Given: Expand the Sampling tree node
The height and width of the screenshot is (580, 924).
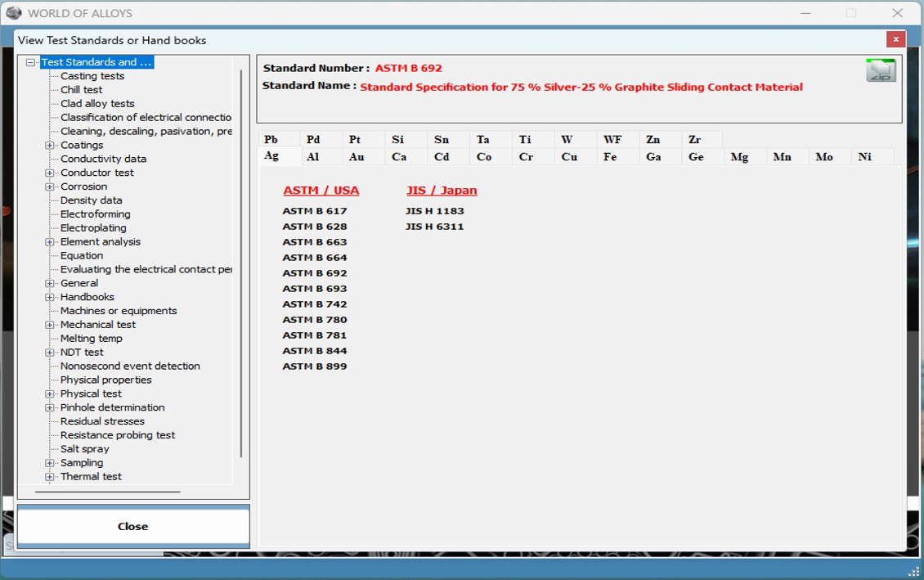Looking at the screenshot, I should click(x=50, y=463).
